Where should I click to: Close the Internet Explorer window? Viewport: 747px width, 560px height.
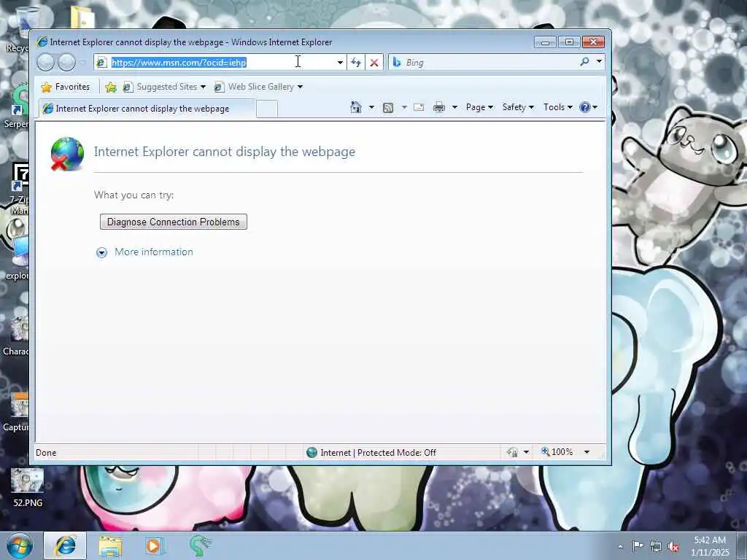point(594,42)
